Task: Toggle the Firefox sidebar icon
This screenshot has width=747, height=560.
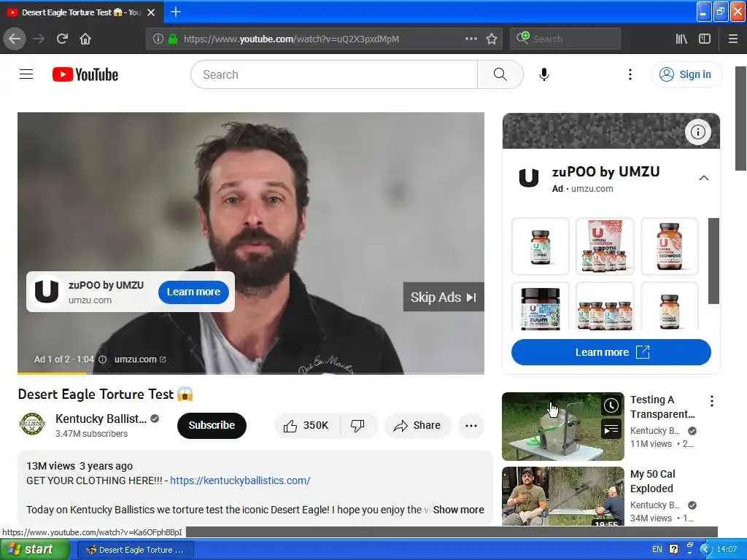Action: [705, 39]
